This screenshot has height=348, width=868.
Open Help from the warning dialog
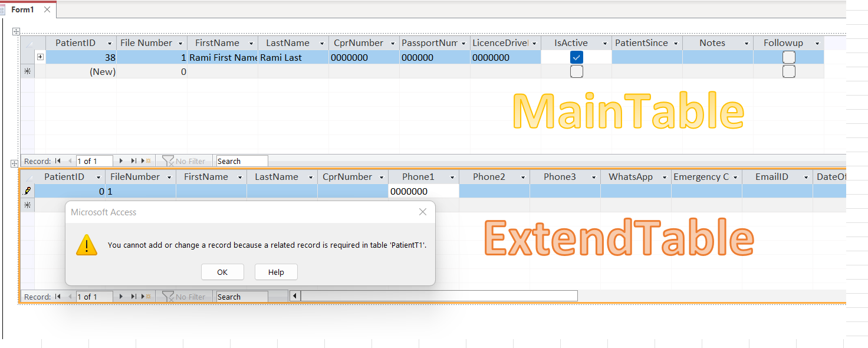pyautogui.click(x=275, y=272)
